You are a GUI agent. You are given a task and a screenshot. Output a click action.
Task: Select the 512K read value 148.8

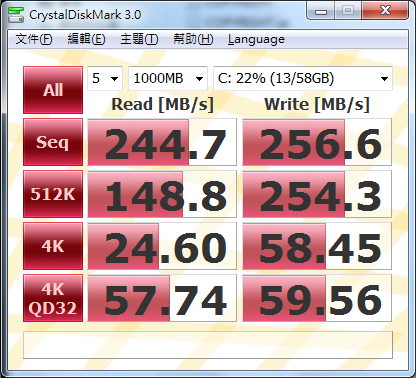click(x=162, y=194)
